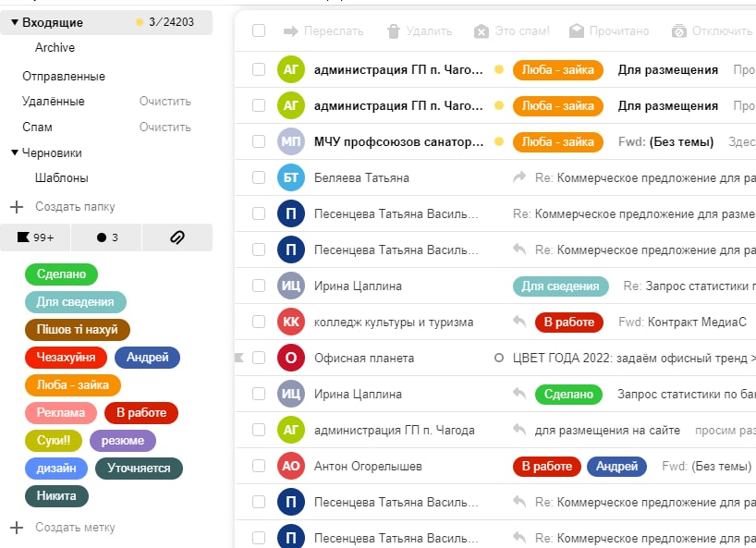Filter unread messages with dot 3
Screen dimensions: 756x548
(106, 237)
